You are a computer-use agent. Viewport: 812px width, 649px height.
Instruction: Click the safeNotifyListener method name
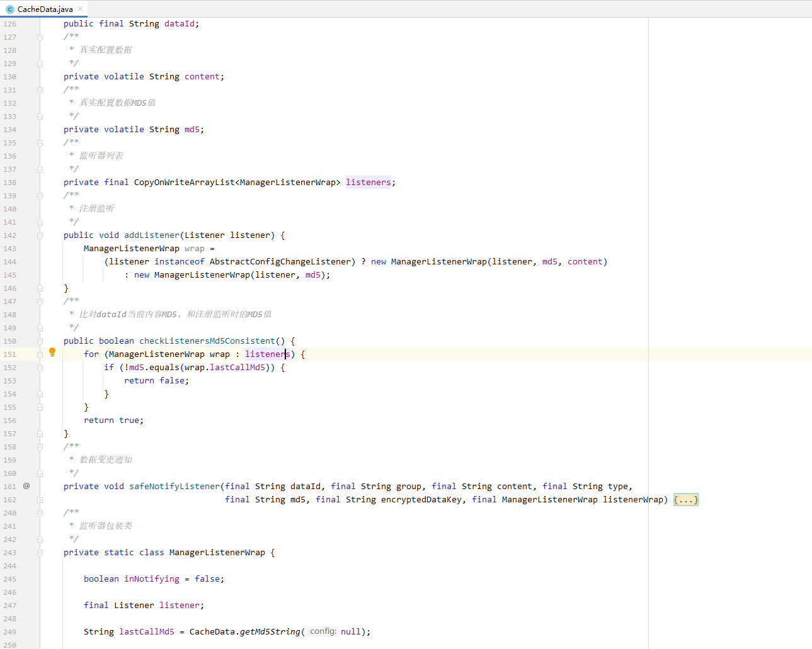(x=174, y=487)
